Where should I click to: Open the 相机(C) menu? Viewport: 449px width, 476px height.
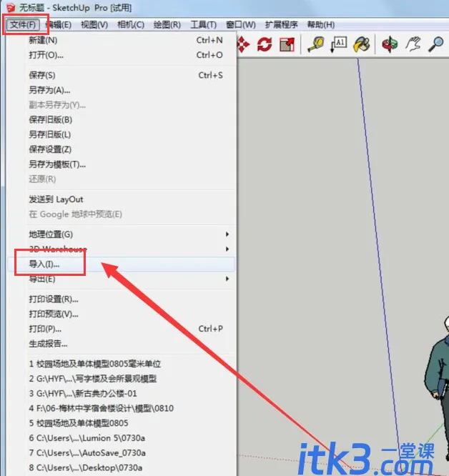(x=131, y=24)
